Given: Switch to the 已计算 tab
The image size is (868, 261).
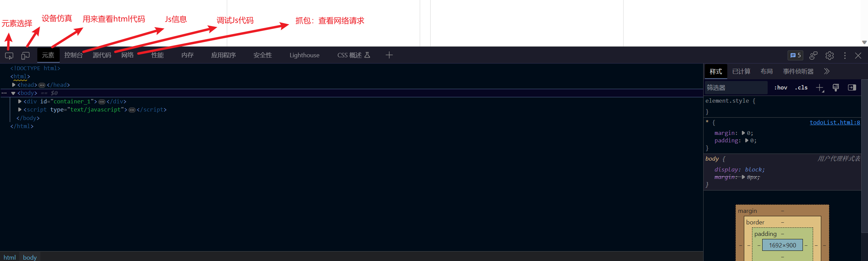Looking at the screenshot, I should 741,71.
